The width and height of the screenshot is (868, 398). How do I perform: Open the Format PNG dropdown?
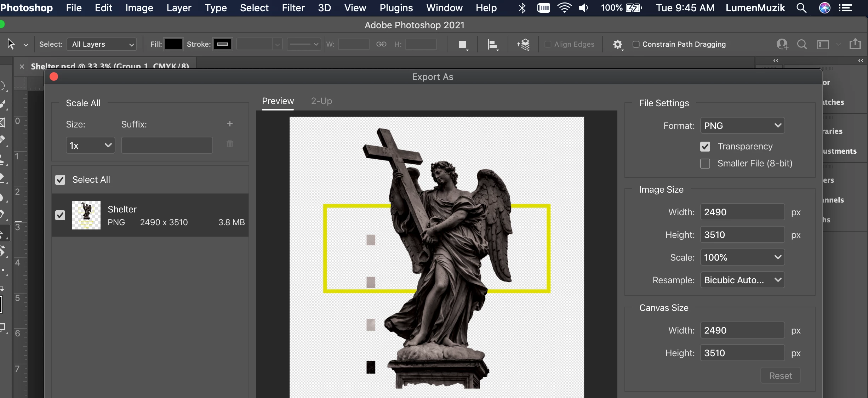tap(742, 126)
